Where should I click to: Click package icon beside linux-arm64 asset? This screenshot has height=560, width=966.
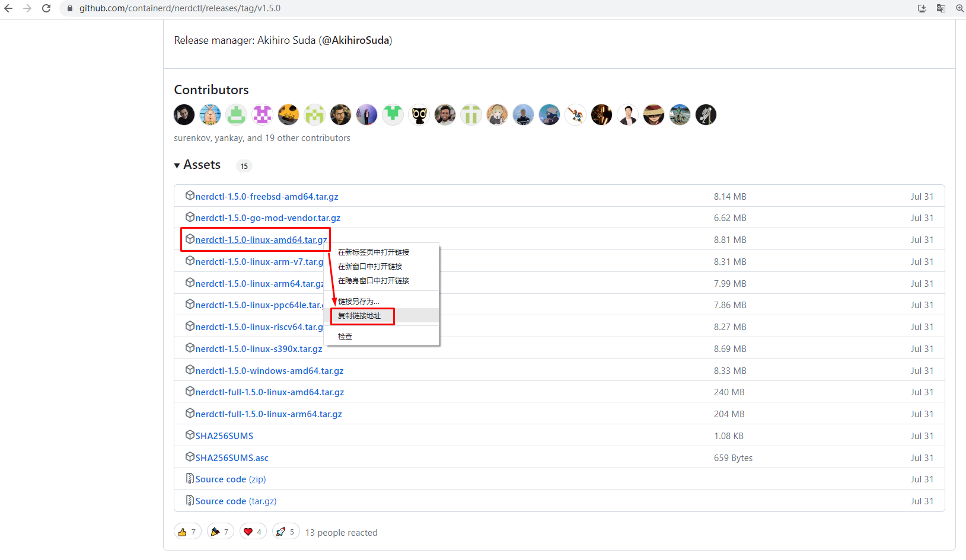(190, 283)
